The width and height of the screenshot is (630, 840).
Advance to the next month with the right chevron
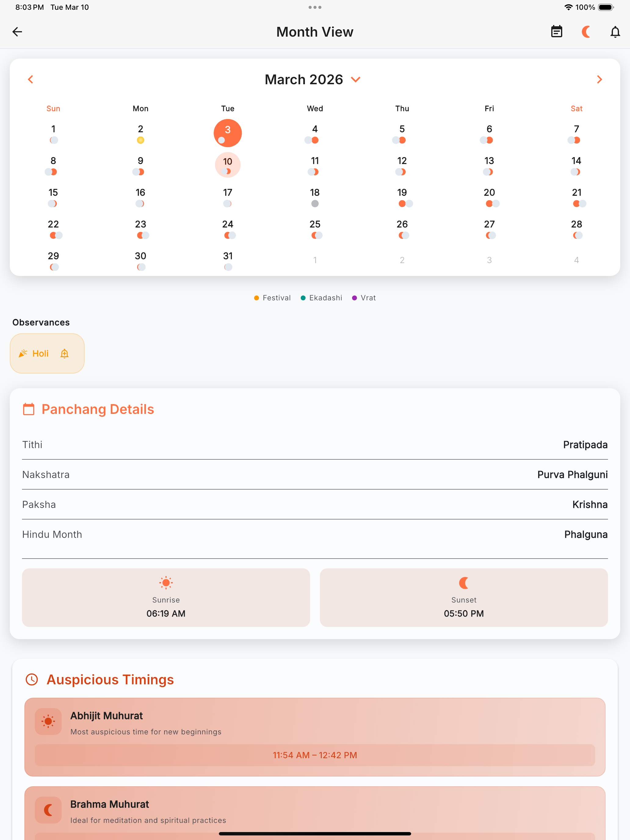coord(599,79)
